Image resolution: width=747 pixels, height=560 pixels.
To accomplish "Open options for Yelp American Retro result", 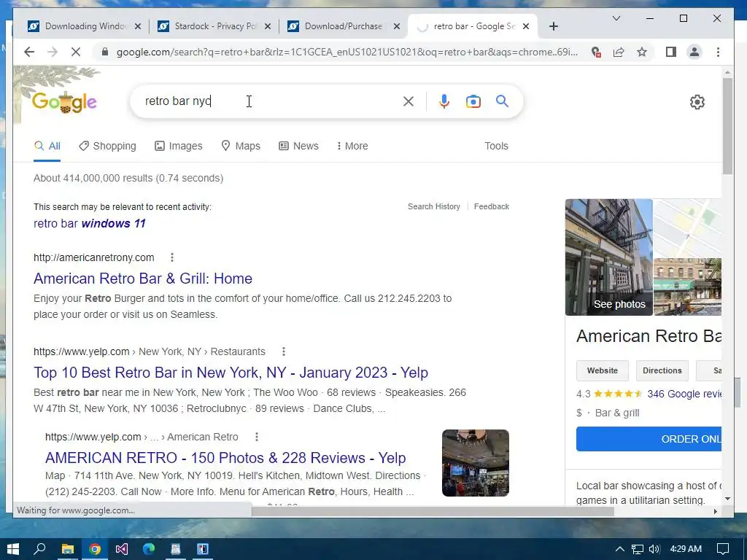I will click(257, 437).
